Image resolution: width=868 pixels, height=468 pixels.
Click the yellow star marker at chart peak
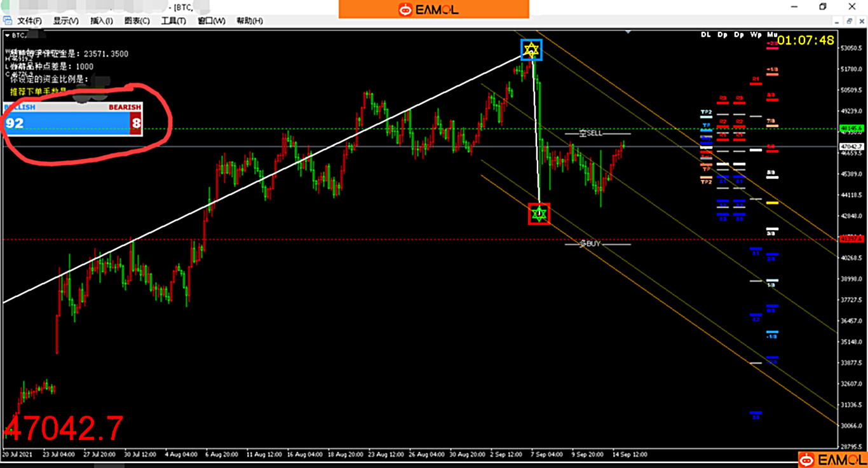531,50
